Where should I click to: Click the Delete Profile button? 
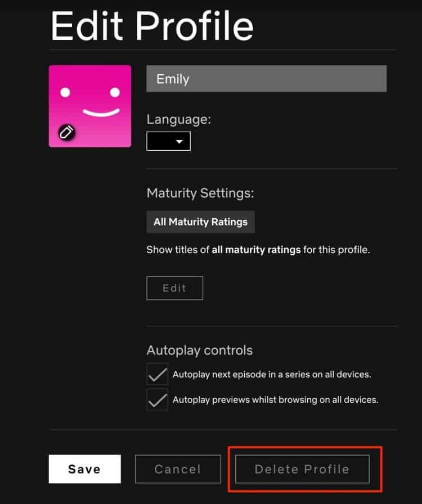[x=302, y=469]
